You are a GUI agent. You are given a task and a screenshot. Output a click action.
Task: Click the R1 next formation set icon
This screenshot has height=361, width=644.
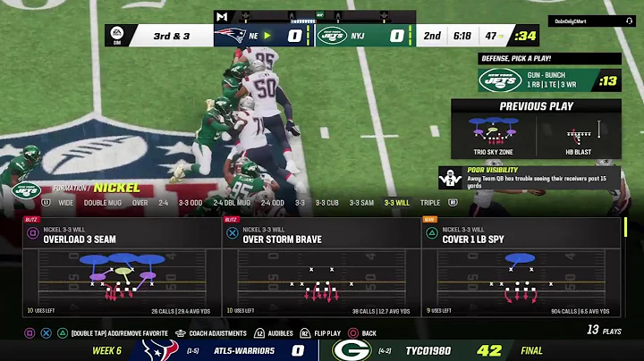tap(453, 203)
